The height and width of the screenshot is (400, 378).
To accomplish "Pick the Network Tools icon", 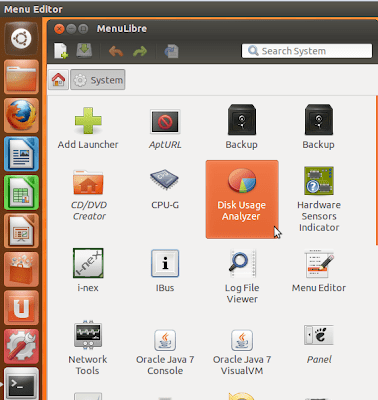I will coord(88,335).
